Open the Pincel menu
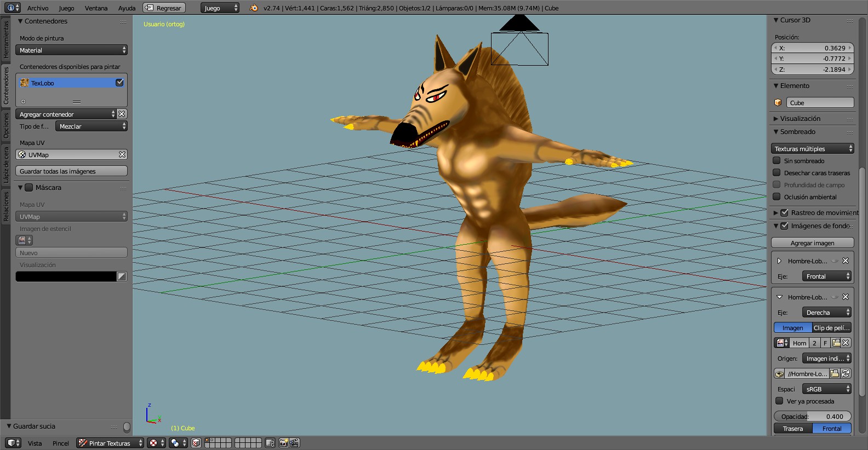Image resolution: width=868 pixels, height=450 pixels. click(61, 443)
